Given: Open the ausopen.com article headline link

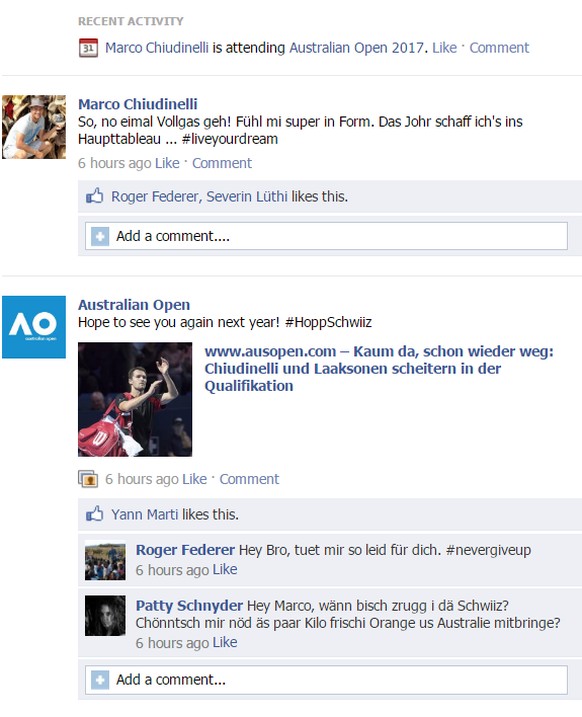Looking at the screenshot, I should (x=379, y=369).
